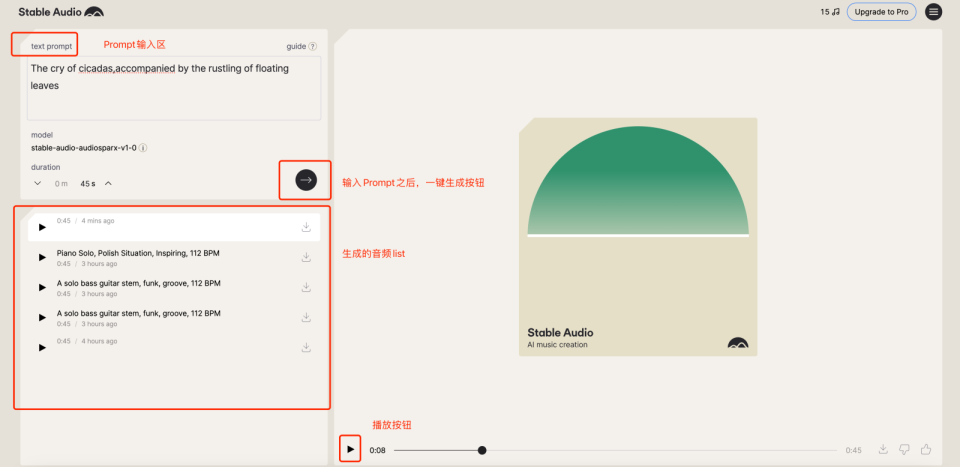Viewport: 960px width, 467px height.
Task: Click the Stable Audio logo
Action: click(61, 12)
